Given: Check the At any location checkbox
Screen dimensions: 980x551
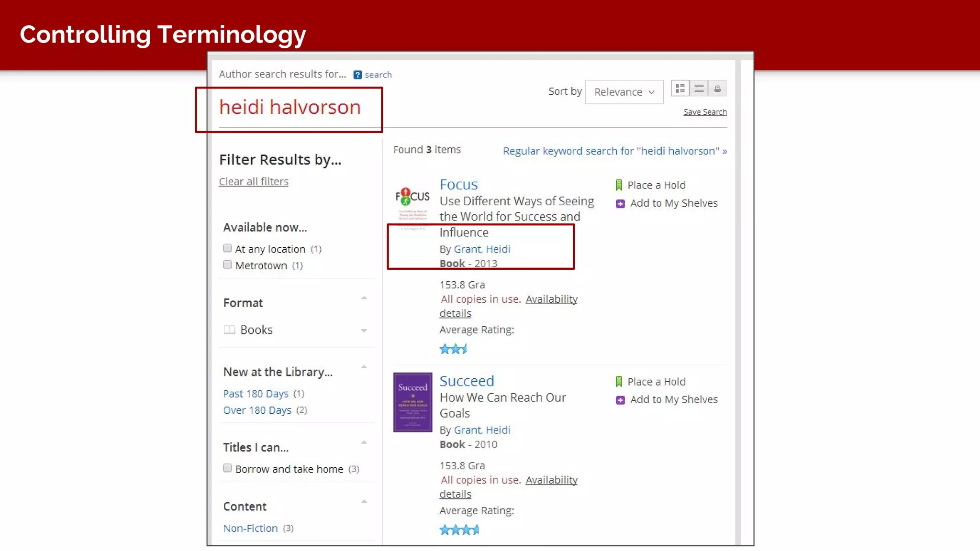Looking at the screenshot, I should pyautogui.click(x=227, y=248).
